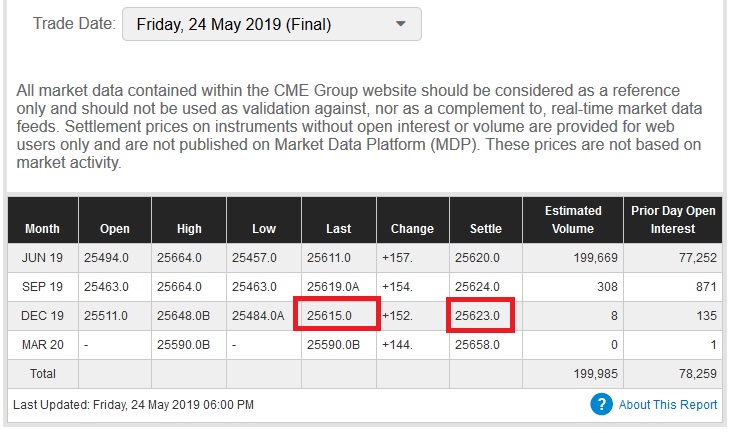Click the Last column header
The height and width of the screenshot is (433, 729).
click(x=339, y=228)
